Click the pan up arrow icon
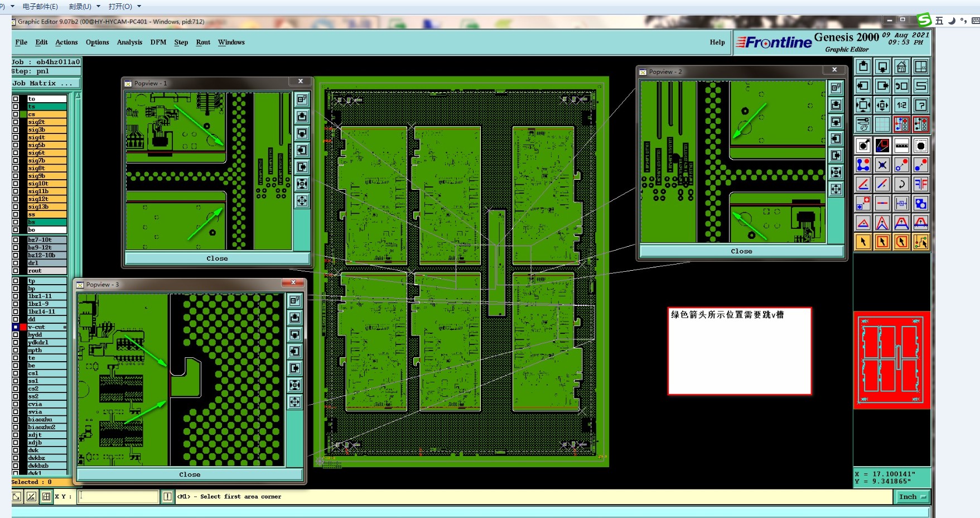The image size is (980, 518). (863, 67)
